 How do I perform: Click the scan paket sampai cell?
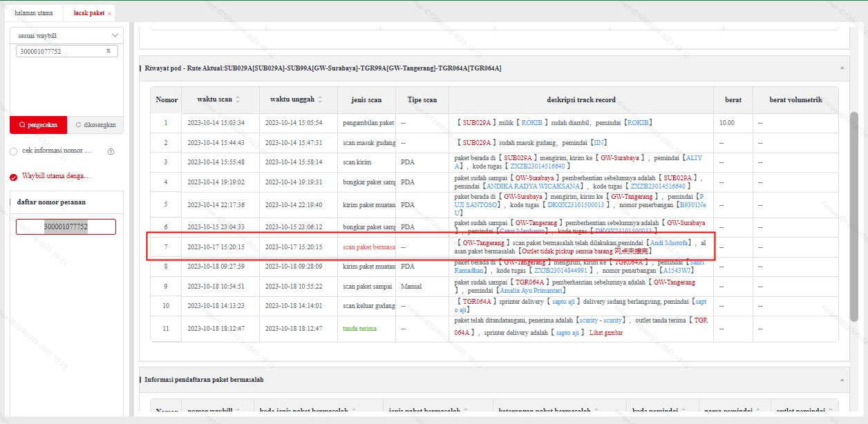tap(368, 287)
